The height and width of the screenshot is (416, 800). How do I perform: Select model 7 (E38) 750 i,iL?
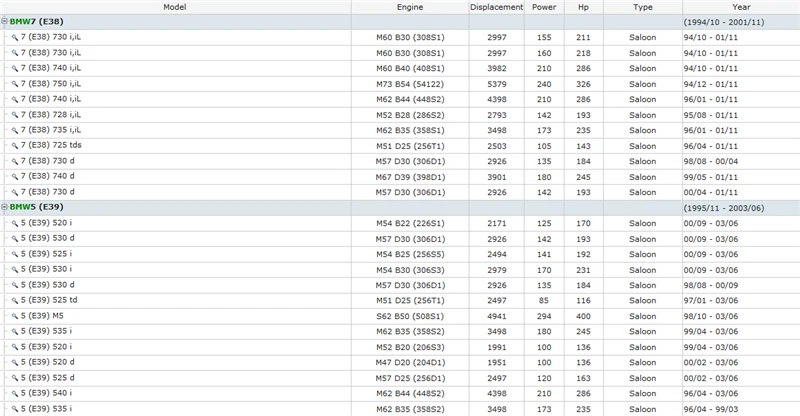51,83
